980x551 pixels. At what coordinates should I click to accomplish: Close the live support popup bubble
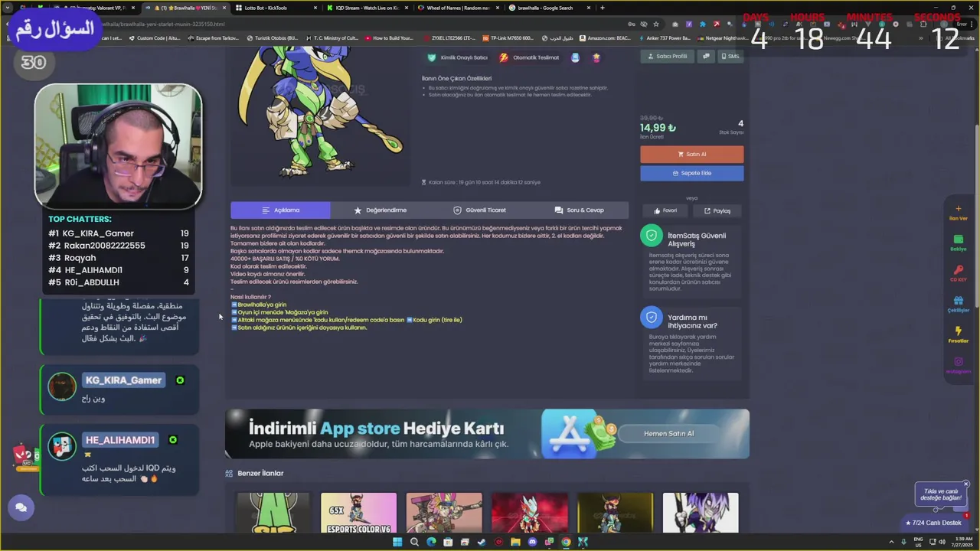tap(965, 484)
